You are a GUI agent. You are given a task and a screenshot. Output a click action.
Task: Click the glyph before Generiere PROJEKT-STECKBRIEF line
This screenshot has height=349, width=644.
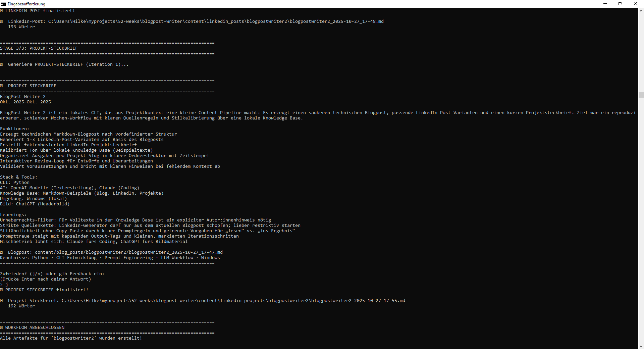click(x=2, y=64)
